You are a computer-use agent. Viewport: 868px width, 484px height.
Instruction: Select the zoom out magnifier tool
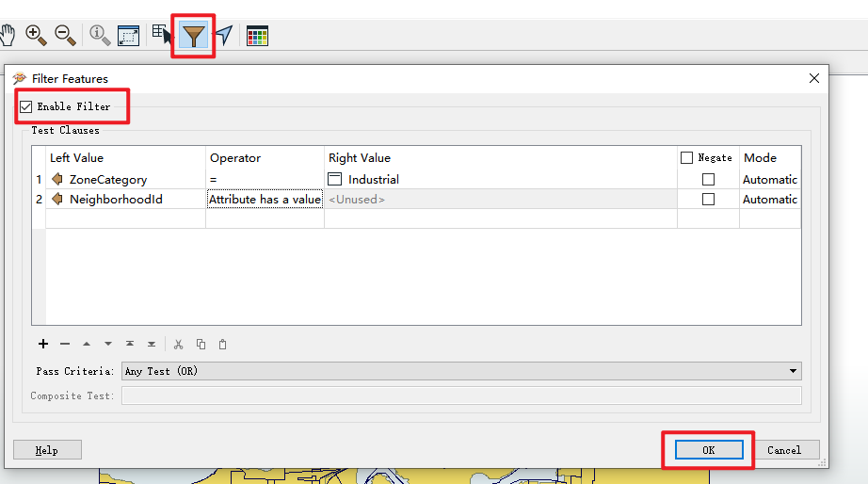65,36
